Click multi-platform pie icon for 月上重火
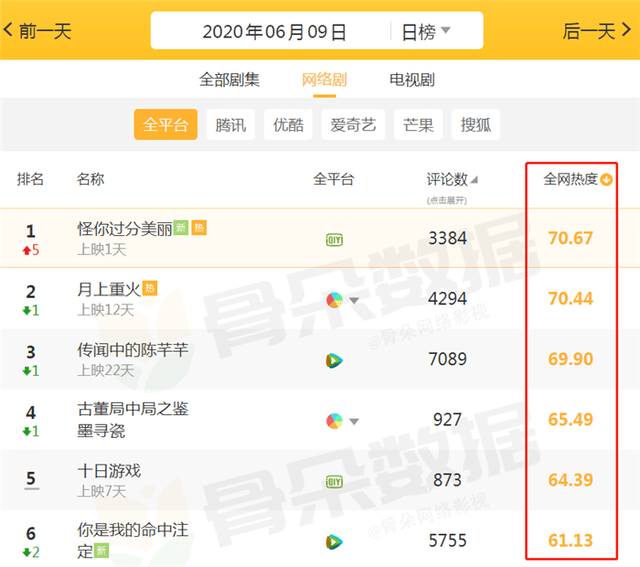Viewport: 640px width, 567px height. (334, 300)
